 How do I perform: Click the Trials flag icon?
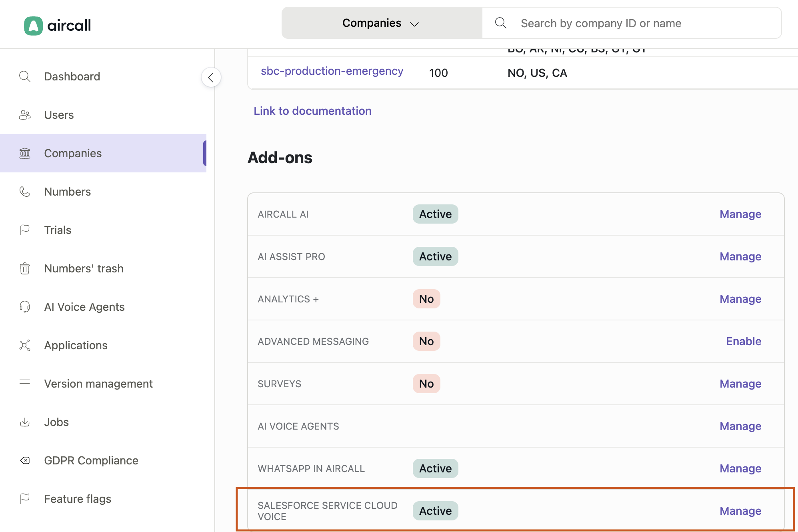[x=25, y=230]
